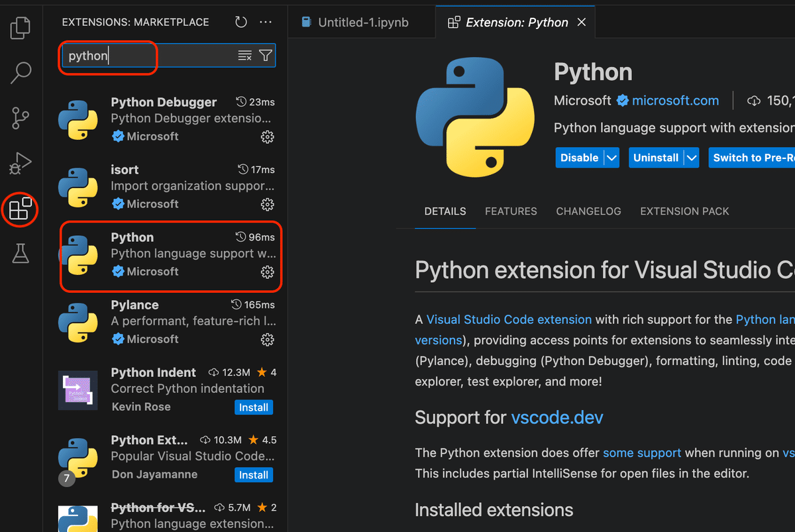
Task: Open the Extensions view icon
Action: click(21, 209)
